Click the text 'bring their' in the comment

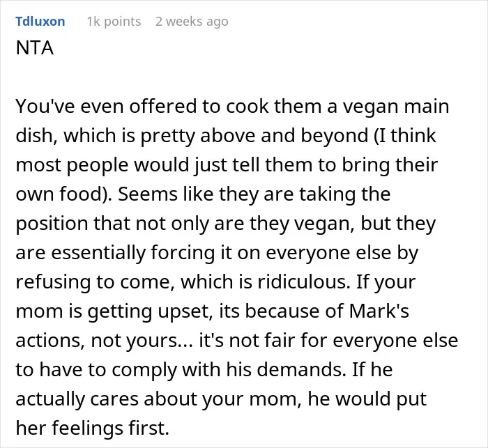(x=390, y=165)
